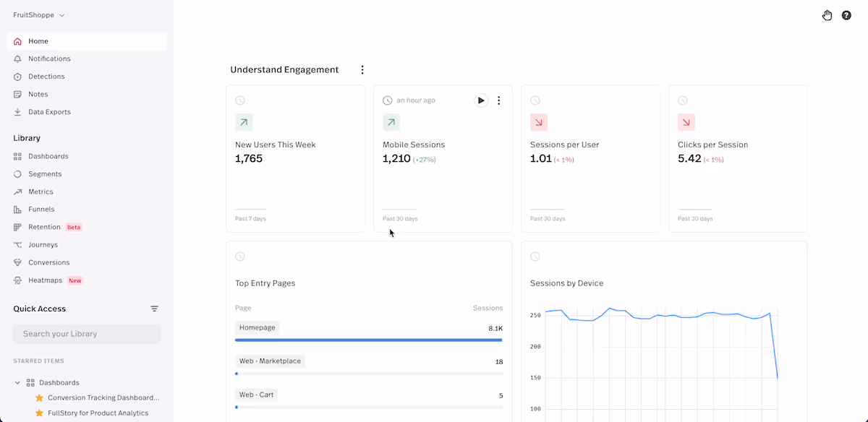The width and height of the screenshot is (868, 422).
Task: Open Conversion Tracking Dashboard starred item
Action: coord(103,397)
